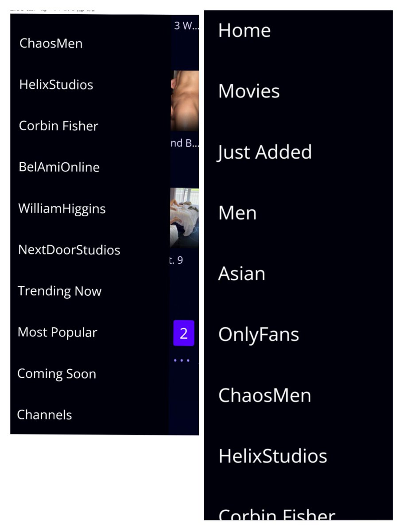Screen dimensions: 403x532
Task: Open the Channels menu entry
Action: coord(45,415)
